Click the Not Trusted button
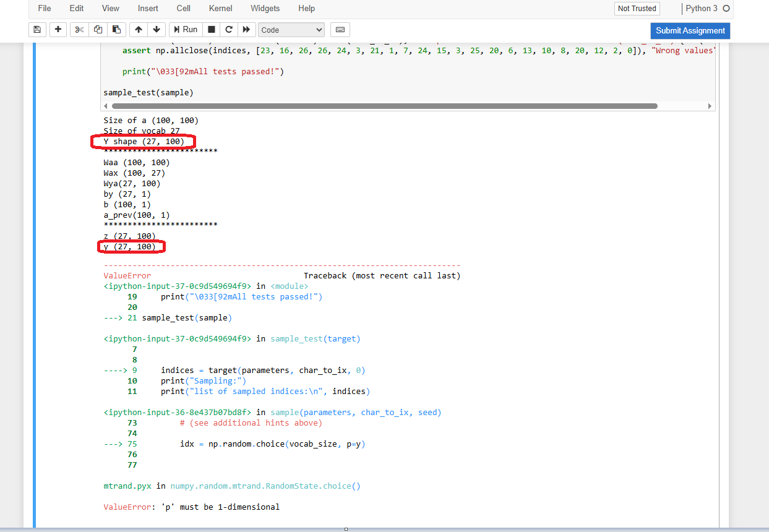 point(637,9)
